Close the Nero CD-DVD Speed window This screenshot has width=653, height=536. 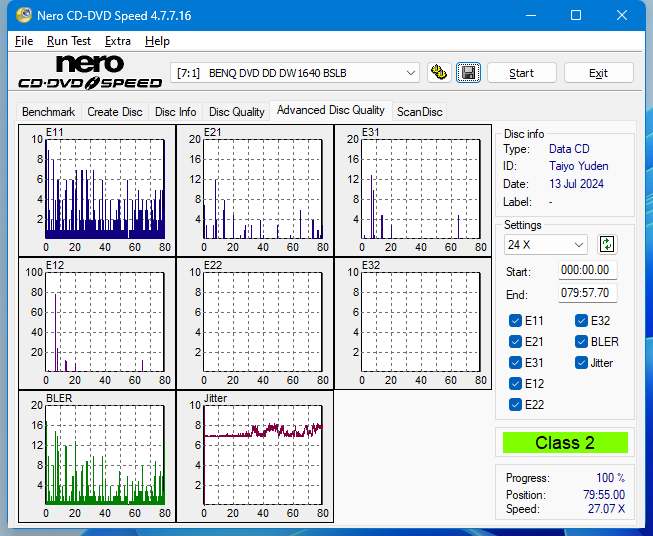point(622,16)
